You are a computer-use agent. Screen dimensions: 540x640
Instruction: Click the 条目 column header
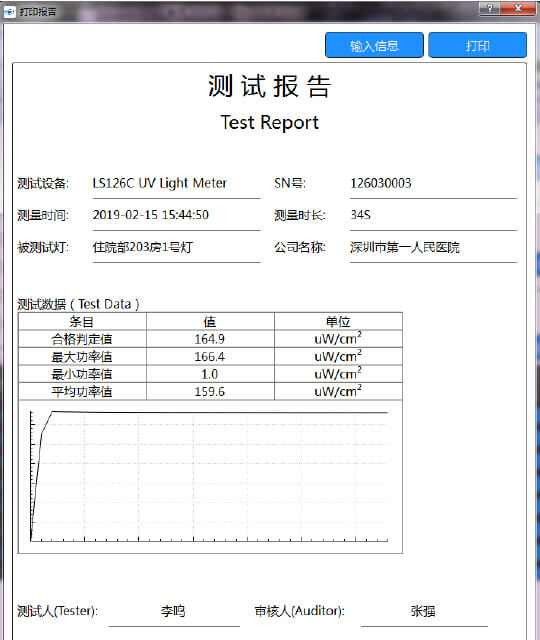tap(82, 322)
